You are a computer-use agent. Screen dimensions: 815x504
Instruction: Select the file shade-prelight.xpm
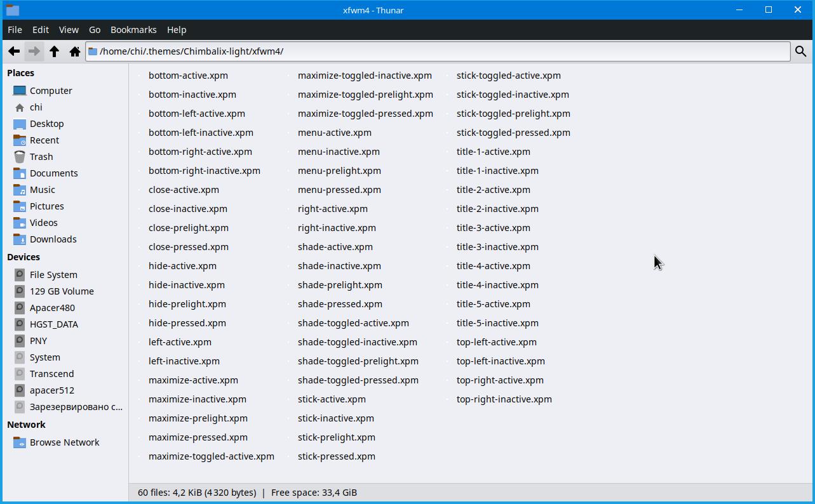340,285
